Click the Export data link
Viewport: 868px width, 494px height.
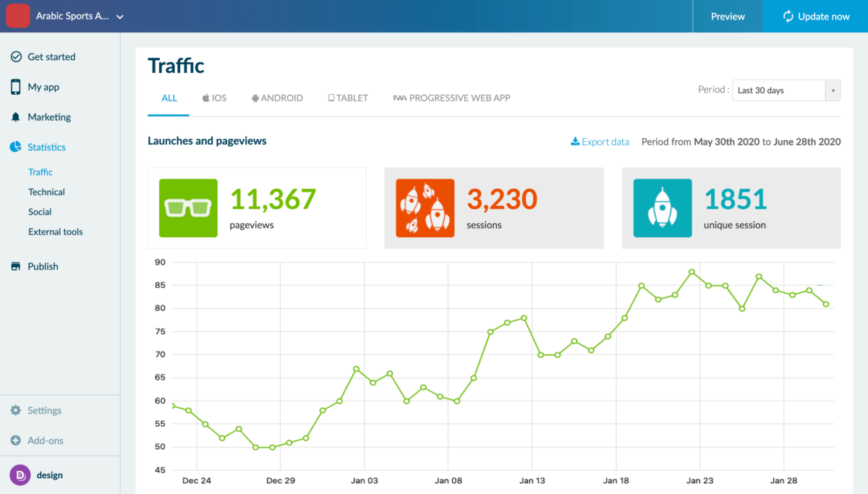(x=600, y=142)
